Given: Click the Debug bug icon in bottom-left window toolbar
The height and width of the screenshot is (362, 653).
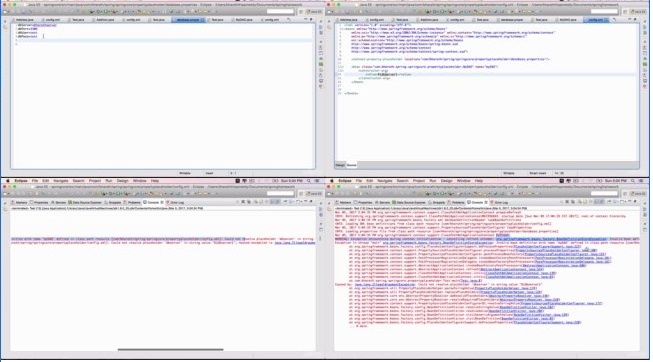Looking at the screenshot, I should point(103,193).
